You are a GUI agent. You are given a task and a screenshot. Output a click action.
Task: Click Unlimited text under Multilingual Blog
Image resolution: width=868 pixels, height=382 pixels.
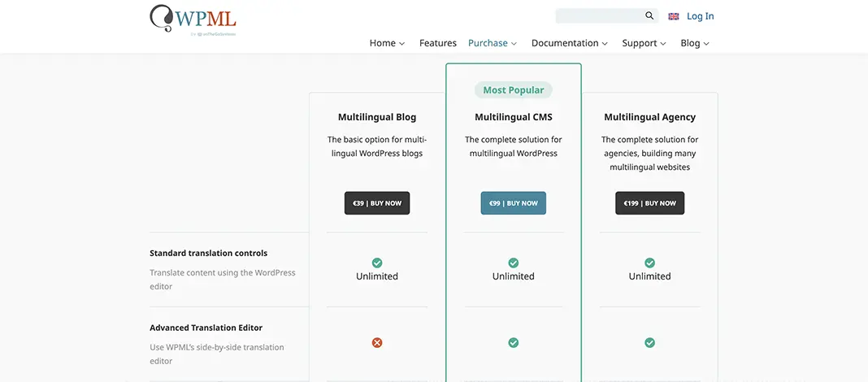point(377,276)
